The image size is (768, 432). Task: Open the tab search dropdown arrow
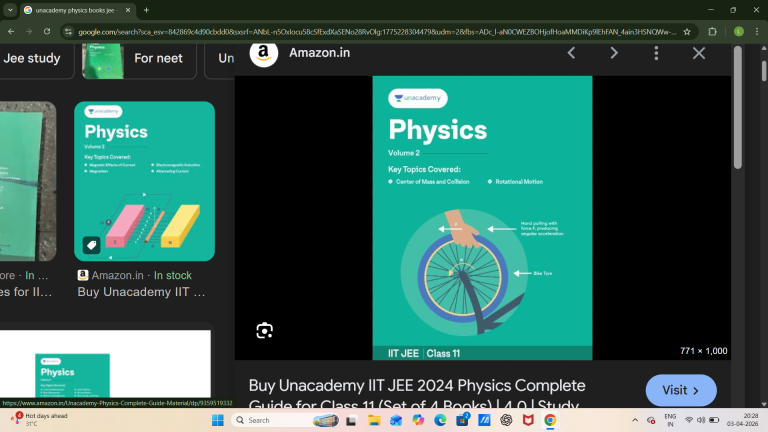click(10, 10)
